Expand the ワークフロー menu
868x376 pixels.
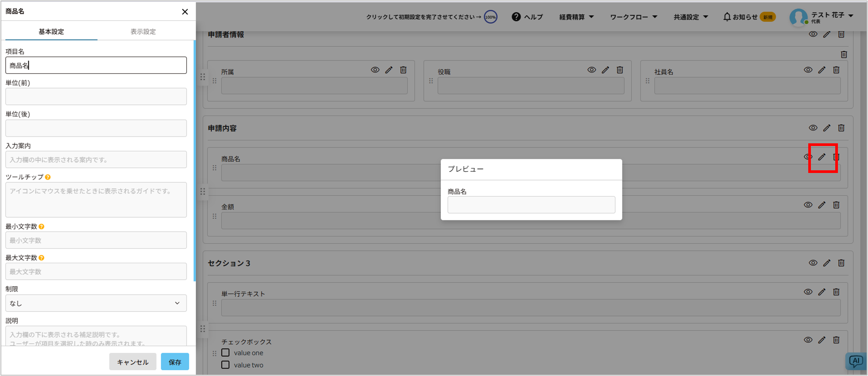(633, 17)
